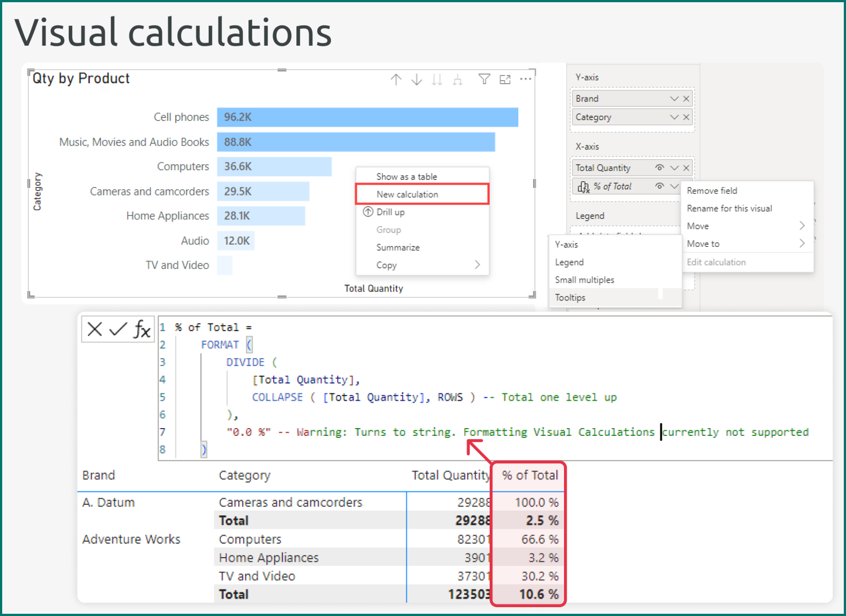Hide Total Quantity using its eye toggle
The image size is (846, 616).
[x=659, y=167]
